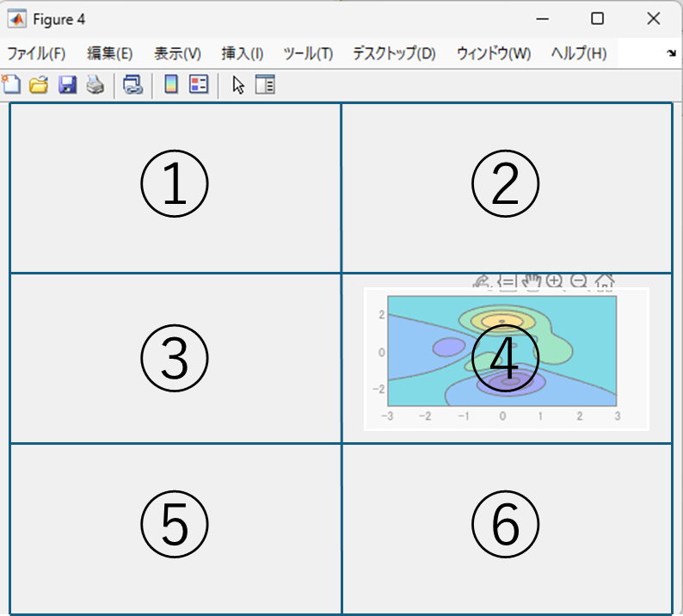This screenshot has height=616, width=683.
Task: Click the dock arrow right of the menu bar
Action: (671, 53)
